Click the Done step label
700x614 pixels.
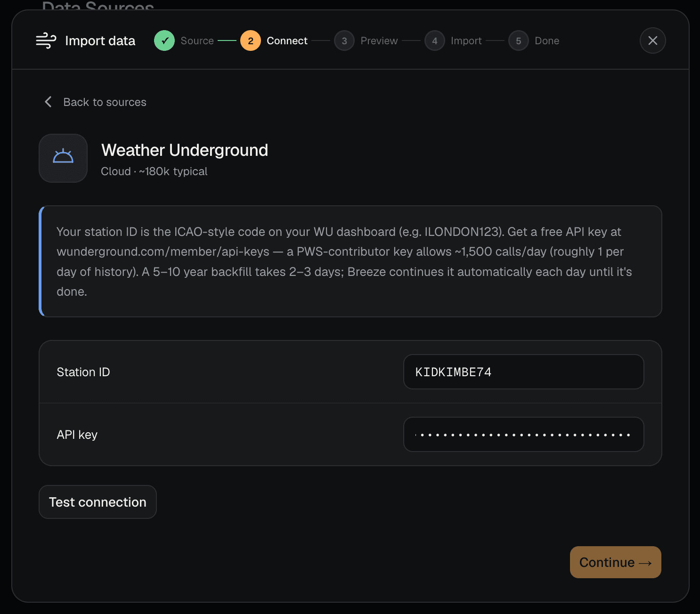coord(547,41)
